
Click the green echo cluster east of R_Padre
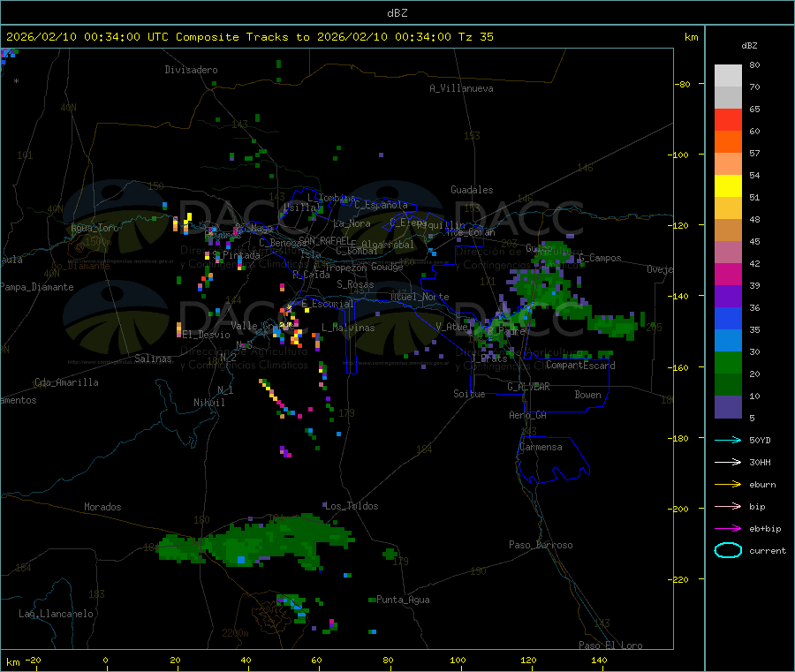[616, 324]
